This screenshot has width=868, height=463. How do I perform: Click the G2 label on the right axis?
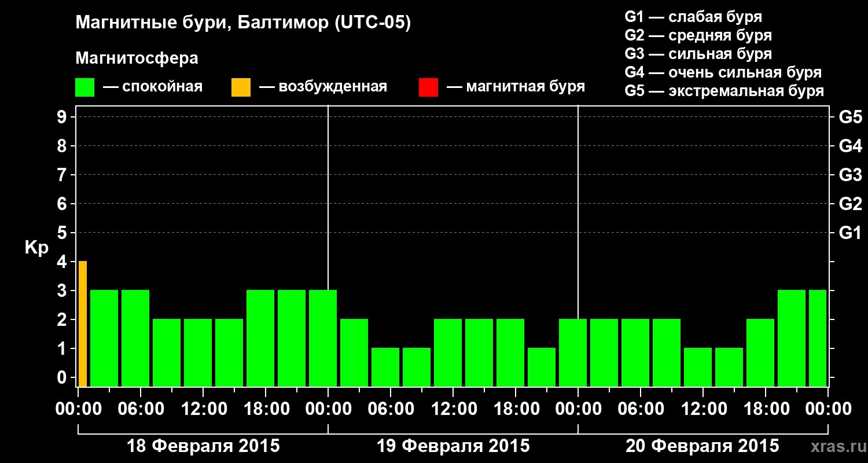click(850, 204)
